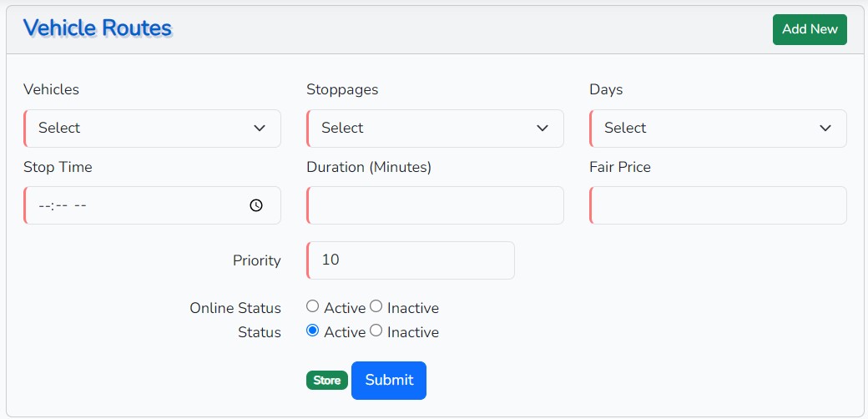Expand the Stoppages select list
This screenshot has width=868, height=419.
pos(435,128)
